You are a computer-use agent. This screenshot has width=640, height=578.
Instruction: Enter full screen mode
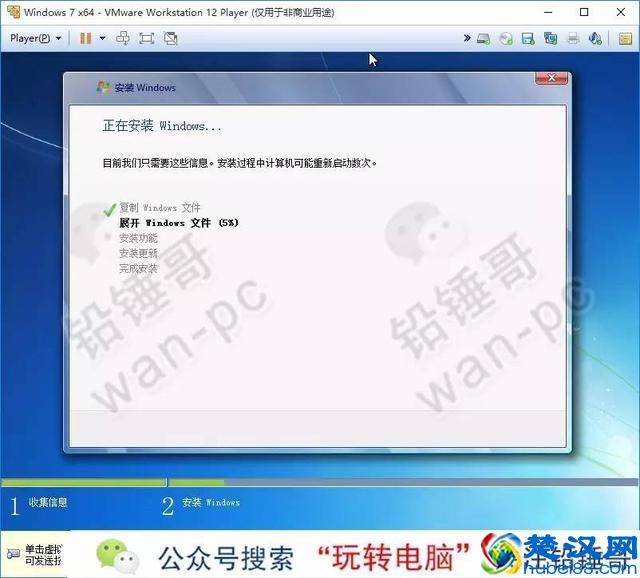(147, 38)
